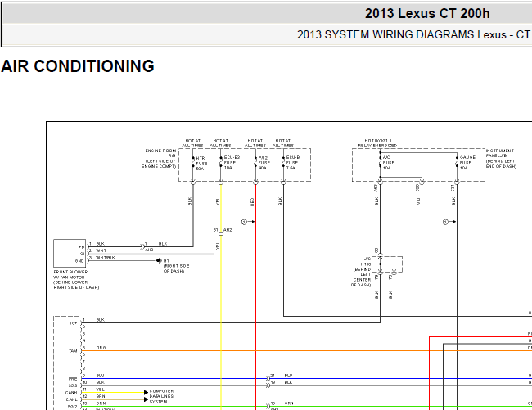Click circled reference arrow beside red wire
Image resolution: width=532 pixels, height=410 pixels.
pos(248,222)
